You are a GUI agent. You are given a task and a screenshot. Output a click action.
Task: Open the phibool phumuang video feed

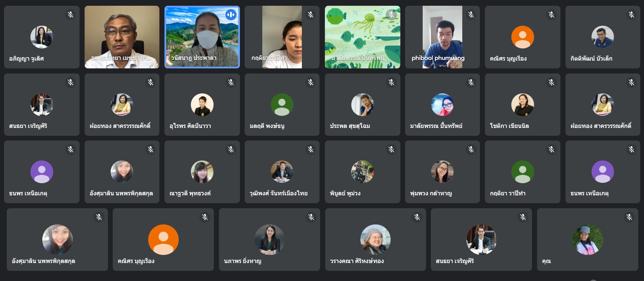pyautogui.click(x=442, y=37)
